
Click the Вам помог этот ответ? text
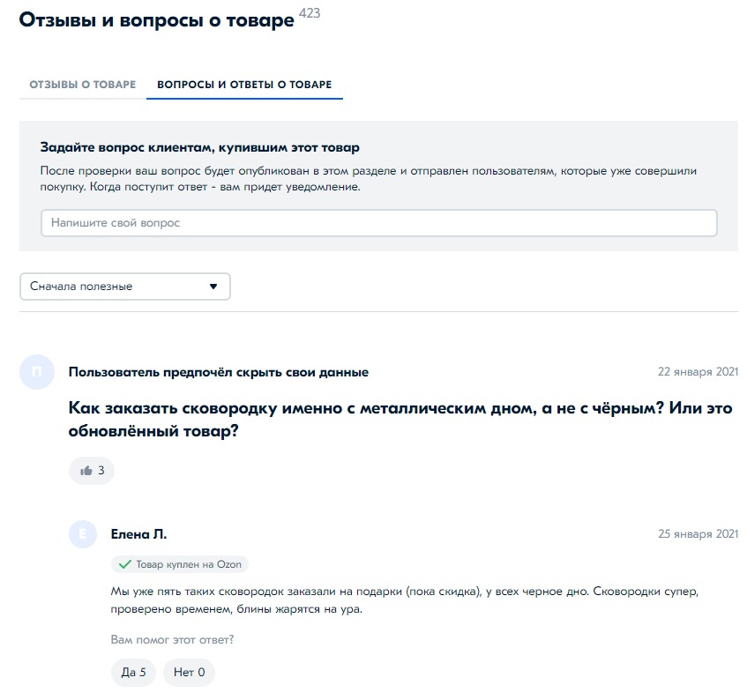173,639
